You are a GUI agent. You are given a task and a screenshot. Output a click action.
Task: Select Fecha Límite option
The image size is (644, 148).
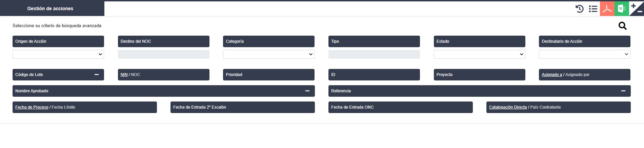(63, 107)
